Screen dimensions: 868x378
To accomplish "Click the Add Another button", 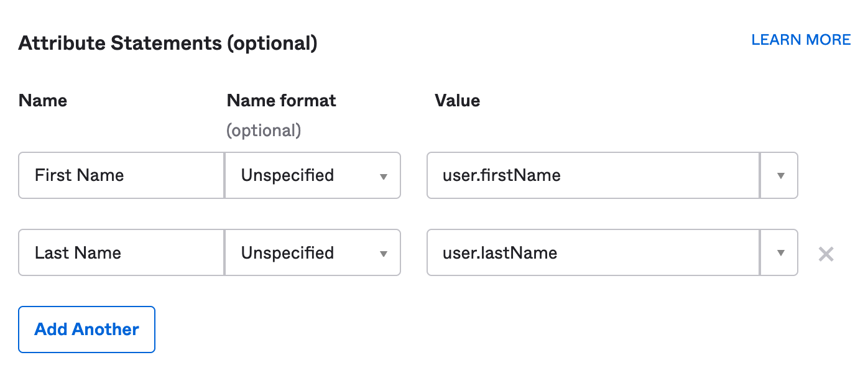I will tap(86, 330).
